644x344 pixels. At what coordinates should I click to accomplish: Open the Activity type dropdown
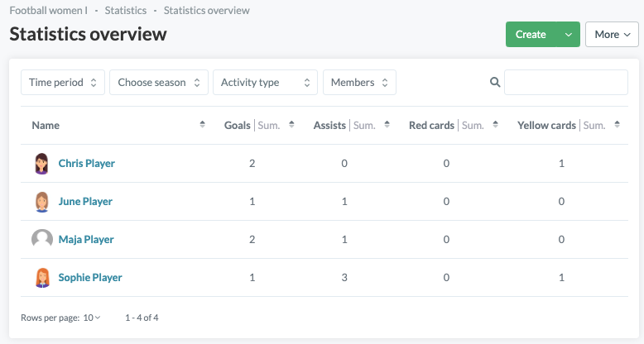point(266,82)
